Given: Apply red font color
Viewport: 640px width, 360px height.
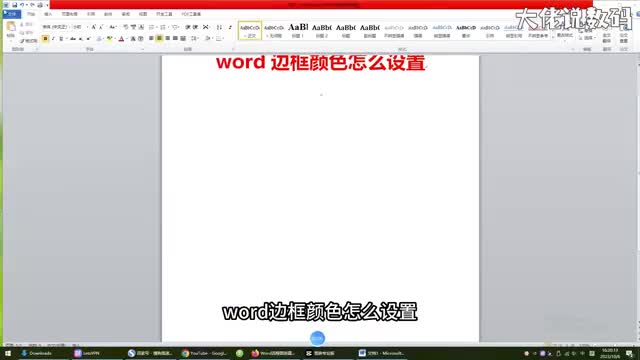Looking at the screenshot, I should (x=121, y=38).
